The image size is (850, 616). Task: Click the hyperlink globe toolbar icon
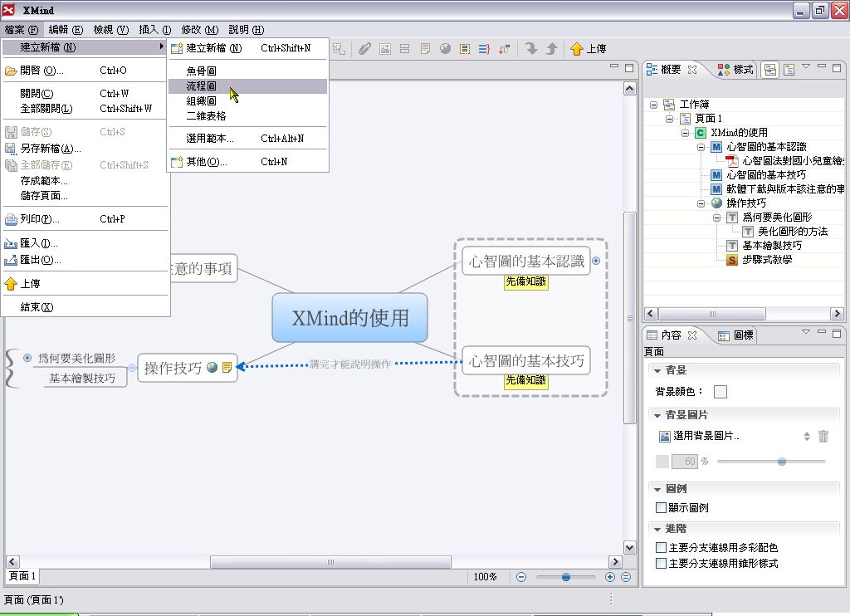pyautogui.click(x=445, y=49)
